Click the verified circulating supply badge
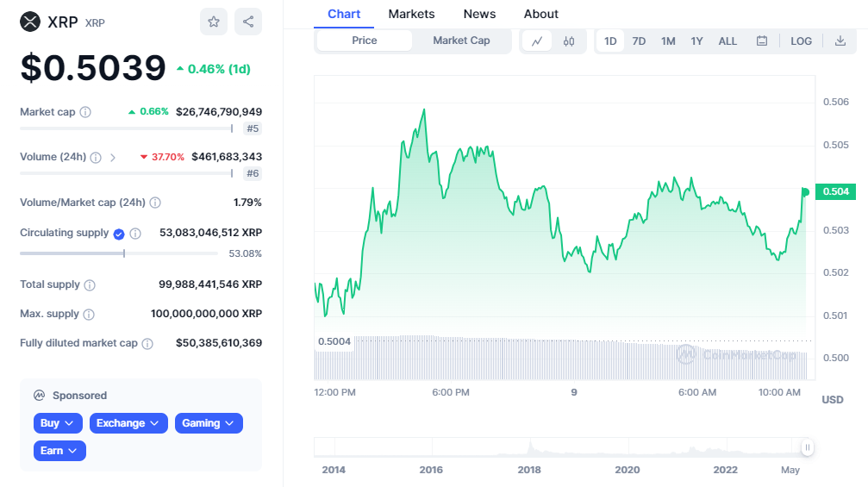 click(119, 234)
